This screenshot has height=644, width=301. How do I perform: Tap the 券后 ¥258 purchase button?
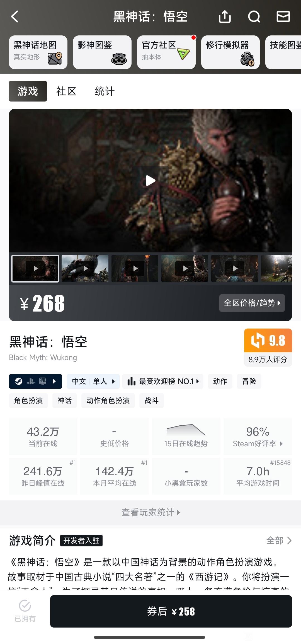tap(171, 611)
